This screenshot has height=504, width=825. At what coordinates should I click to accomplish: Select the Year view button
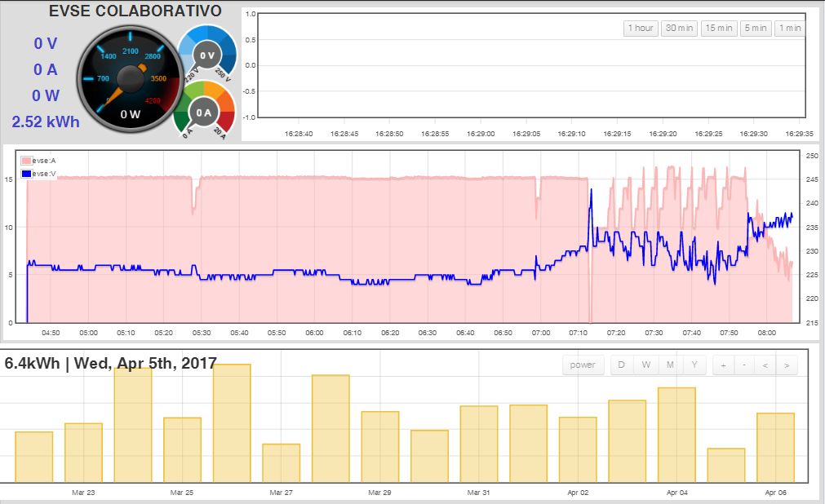694,365
